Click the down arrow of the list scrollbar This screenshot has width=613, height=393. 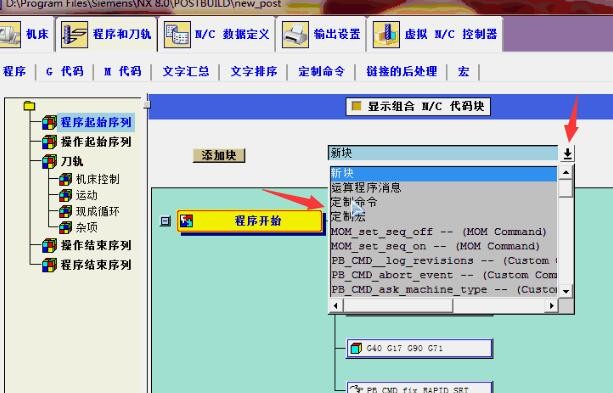click(x=566, y=291)
